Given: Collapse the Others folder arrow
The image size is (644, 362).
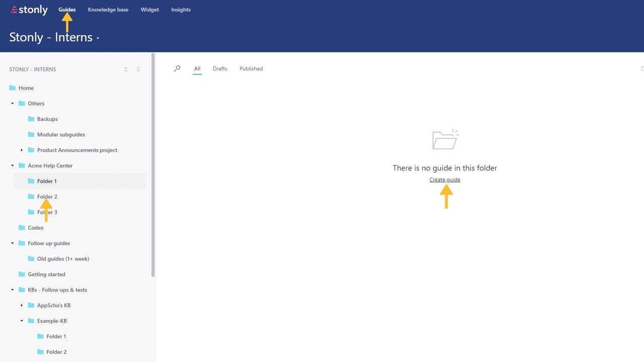Looking at the screenshot, I should tap(13, 104).
